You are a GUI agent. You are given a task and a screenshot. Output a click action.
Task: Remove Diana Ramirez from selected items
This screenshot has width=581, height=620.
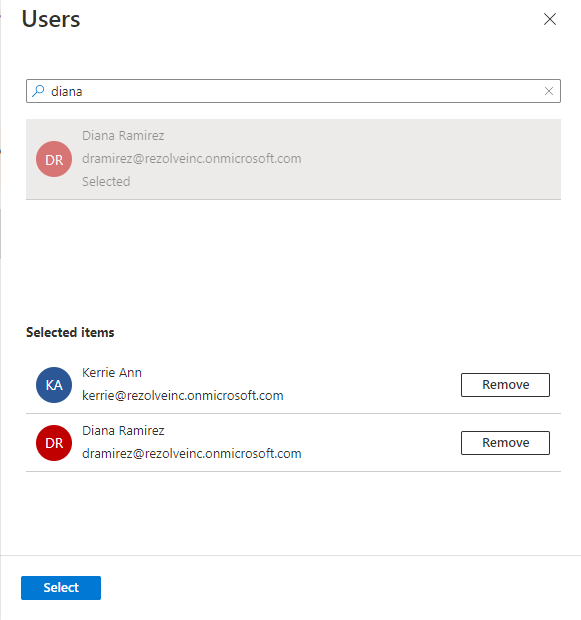(505, 443)
